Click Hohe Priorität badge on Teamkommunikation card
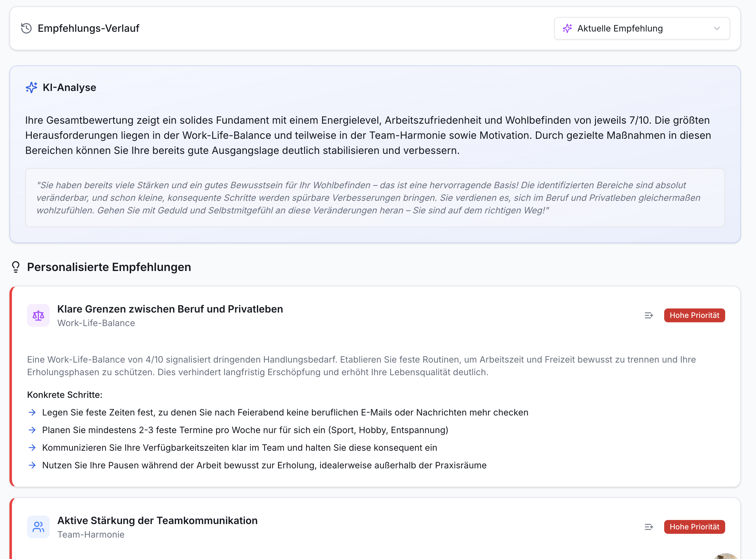756x559 pixels. pyautogui.click(x=694, y=527)
